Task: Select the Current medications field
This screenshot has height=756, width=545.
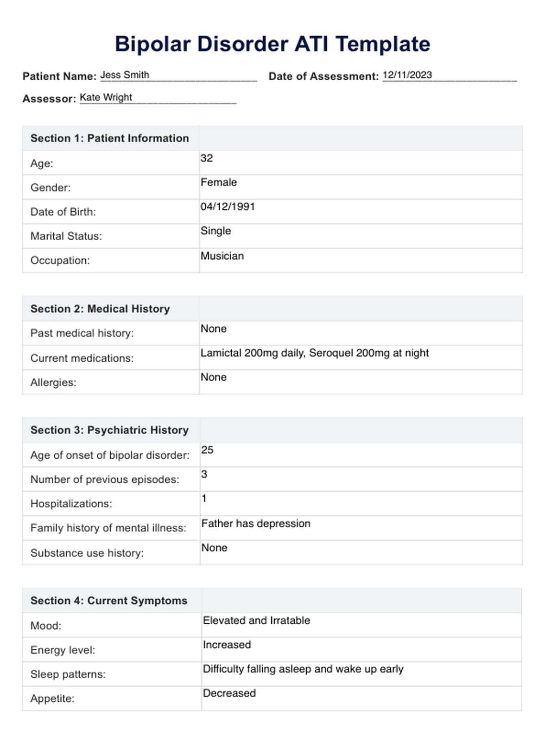Action: 361,358
